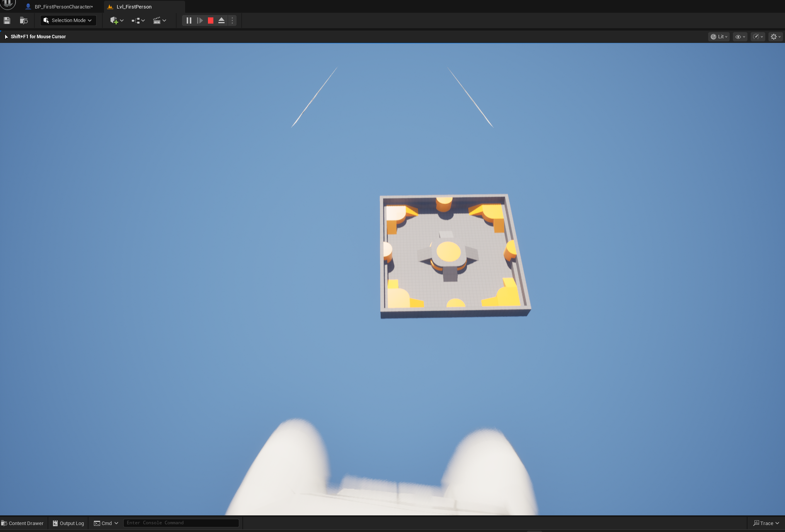785x532 pixels.
Task: Open the Cinematics clapperboard menu
Action: 159,20
